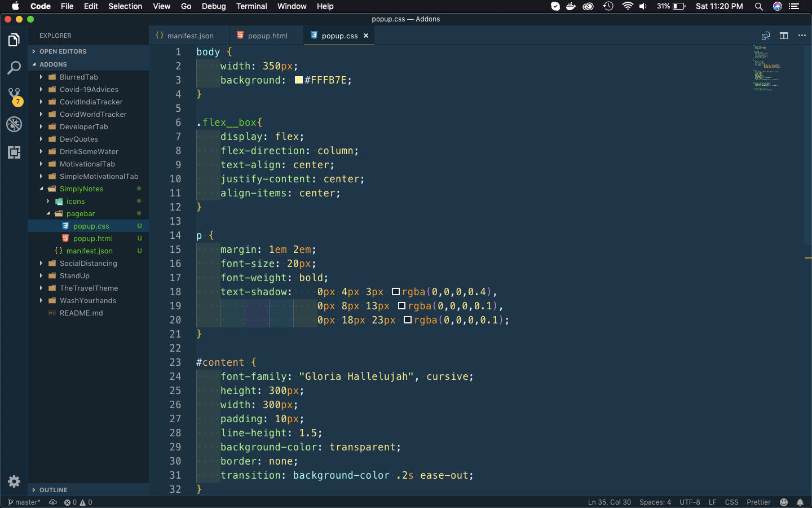Screen dimensions: 812x508
Task: Click rgba(0,0,0,0.4) color swatch on line 18
Action: 396,292
